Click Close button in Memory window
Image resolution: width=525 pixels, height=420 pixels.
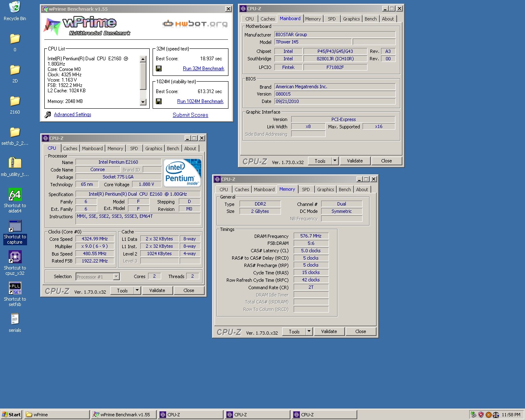pos(361,331)
